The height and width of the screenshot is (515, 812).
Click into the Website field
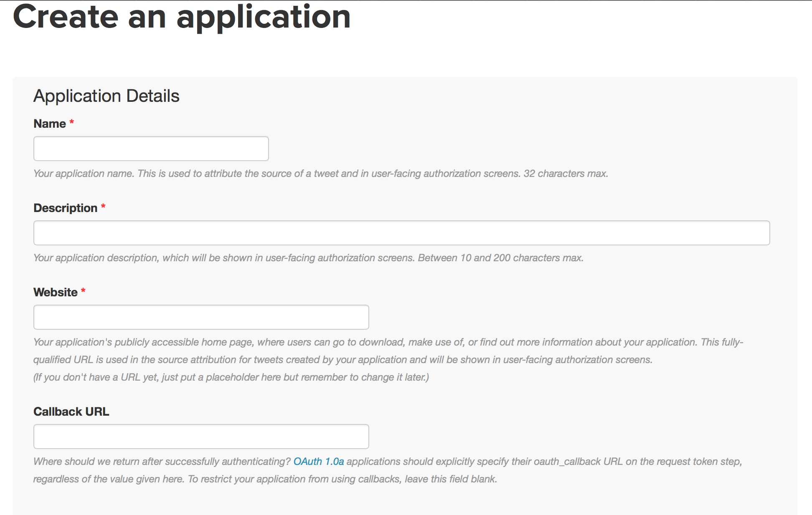pyautogui.click(x=201, y=317)
